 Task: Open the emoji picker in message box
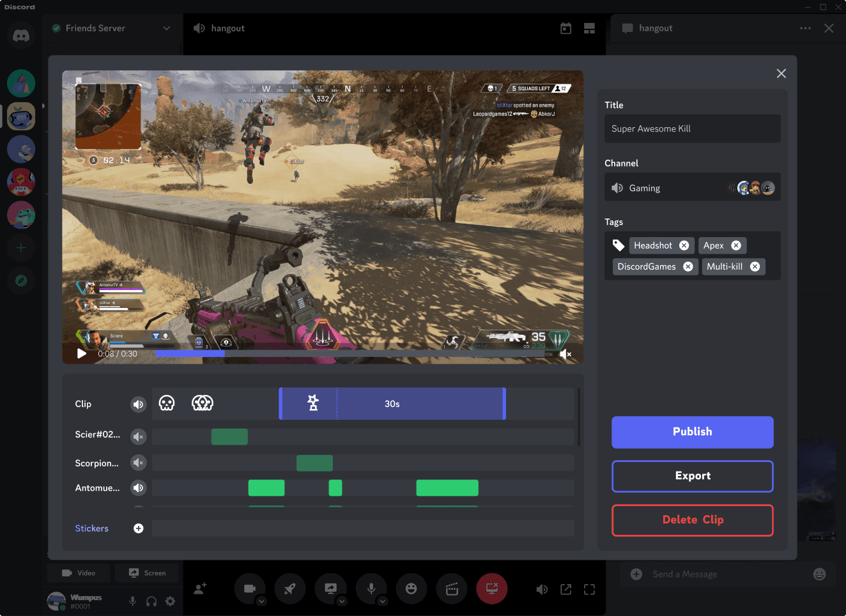click(x=819, y=574)
